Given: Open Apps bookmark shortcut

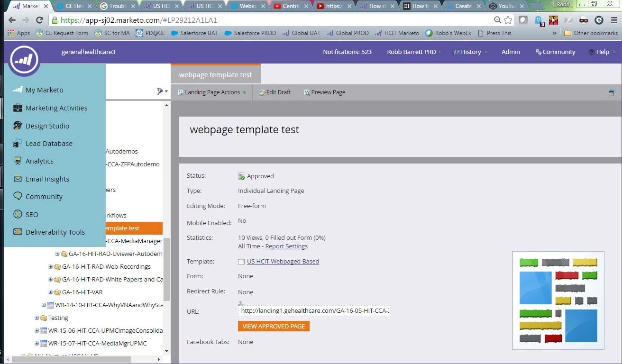Looking at the screenshot, I should [x=18, y=33].
